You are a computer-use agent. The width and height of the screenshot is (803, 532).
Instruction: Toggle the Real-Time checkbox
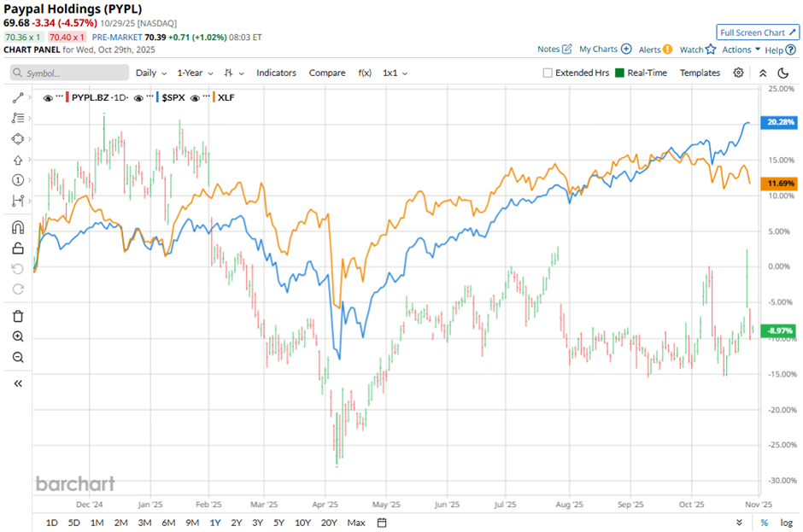point(619,73)
